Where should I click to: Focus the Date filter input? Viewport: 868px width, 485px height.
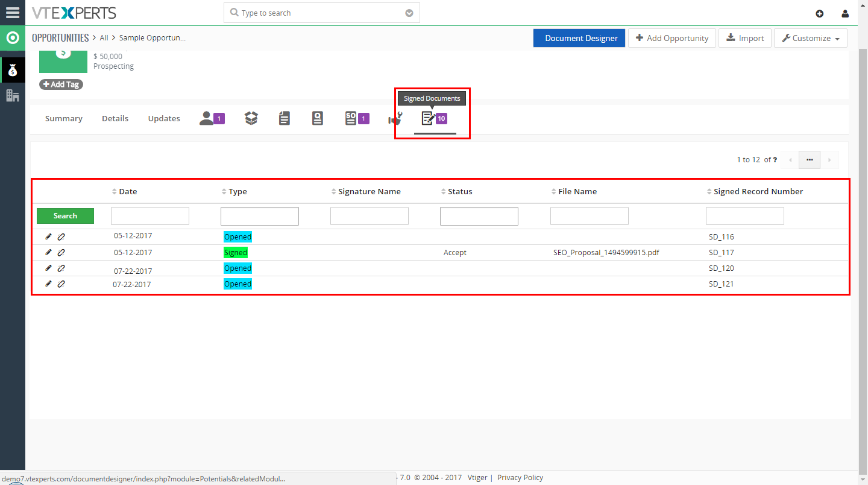(x=150, y=216)
